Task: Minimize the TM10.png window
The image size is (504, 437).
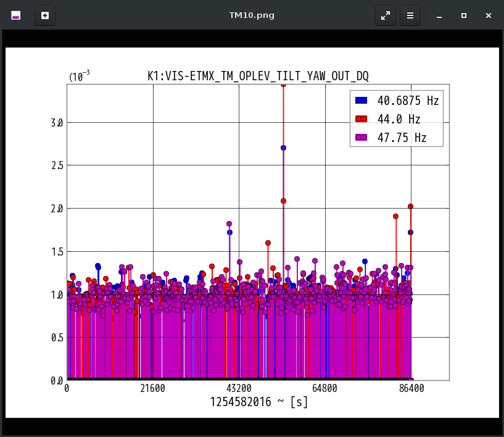Action: click(x=439, y=15)
